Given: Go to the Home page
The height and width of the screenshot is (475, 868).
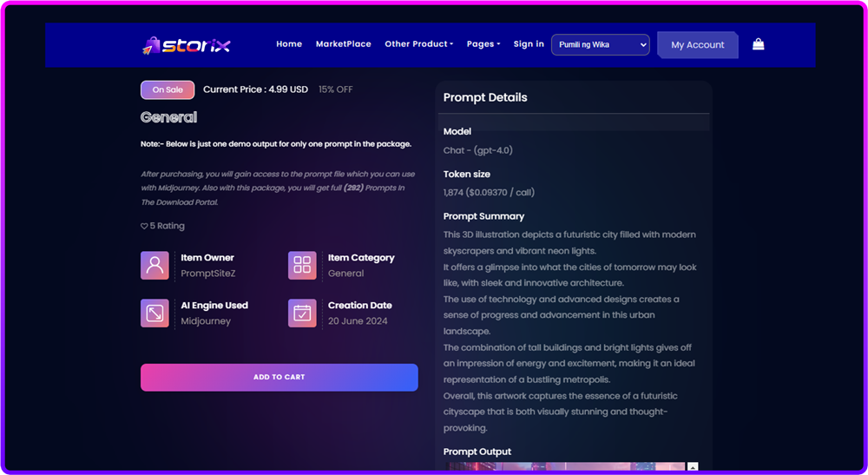Looking at the screenshot, I should point(289,43).
